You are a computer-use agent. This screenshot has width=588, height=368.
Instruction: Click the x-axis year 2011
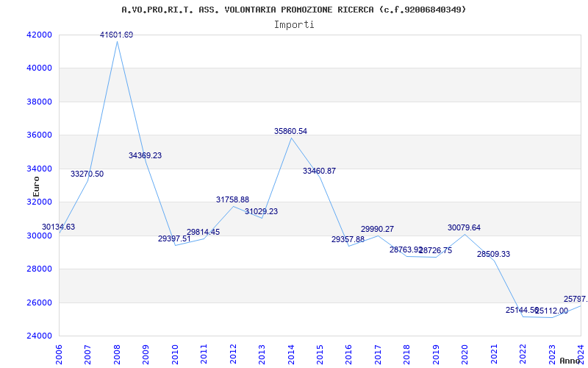click(x=204, y=354)
